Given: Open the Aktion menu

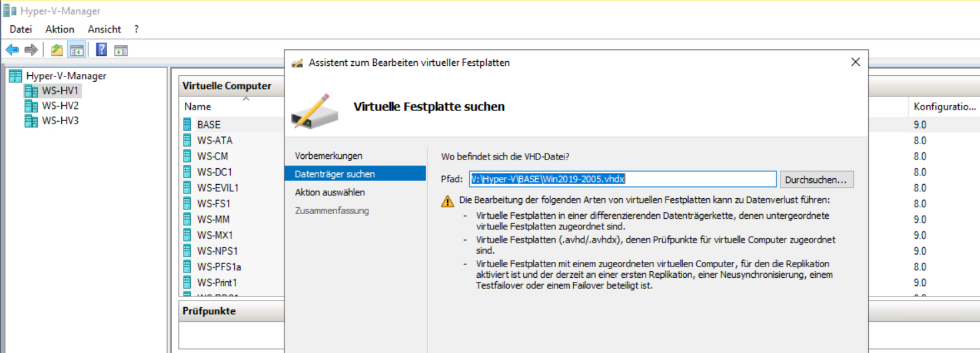Looking at the screenshot, I should pos(60,29).
